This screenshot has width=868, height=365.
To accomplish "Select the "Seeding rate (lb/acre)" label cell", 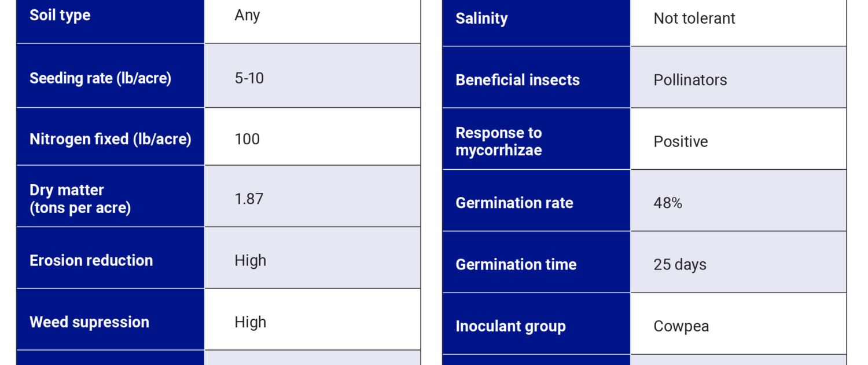I will click(100, 78).
